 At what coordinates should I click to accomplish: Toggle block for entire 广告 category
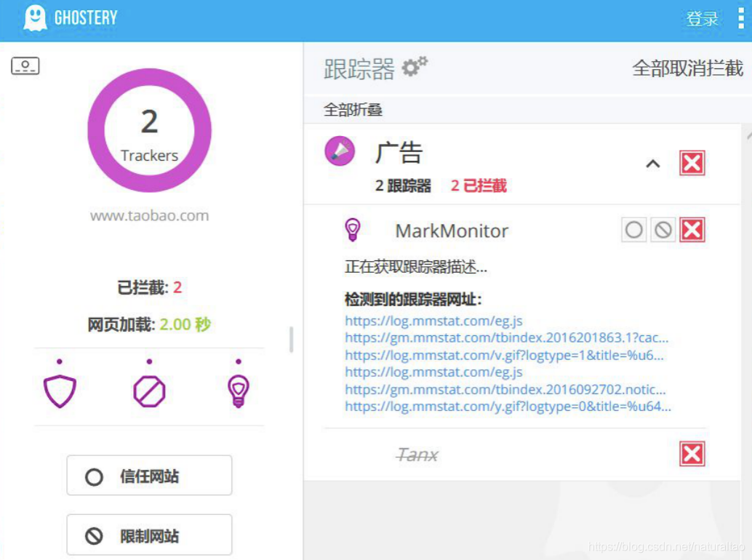tap(692, 163)
